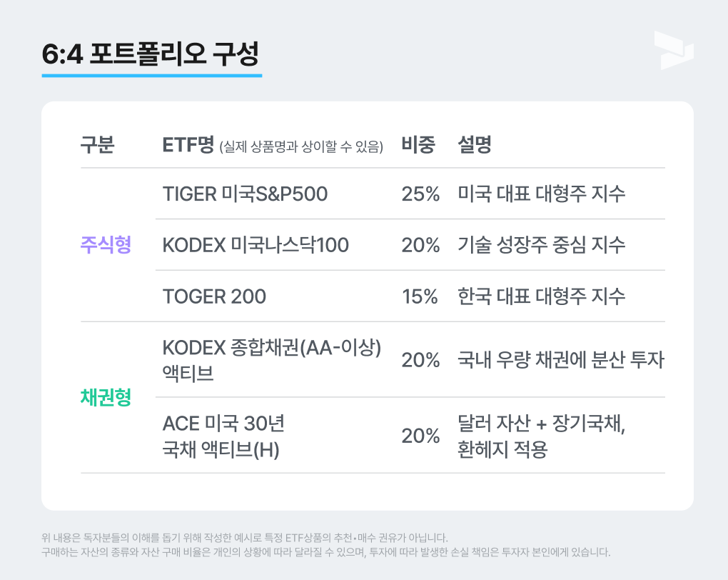The image size is (728, 580).
Task: Click the logo icon in the top-right corner
Action: 673,49
